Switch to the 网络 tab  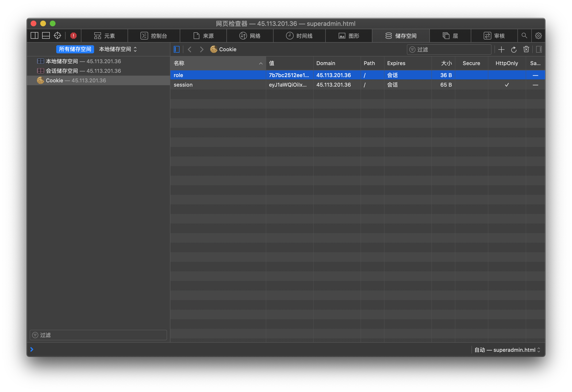[250, 36]
